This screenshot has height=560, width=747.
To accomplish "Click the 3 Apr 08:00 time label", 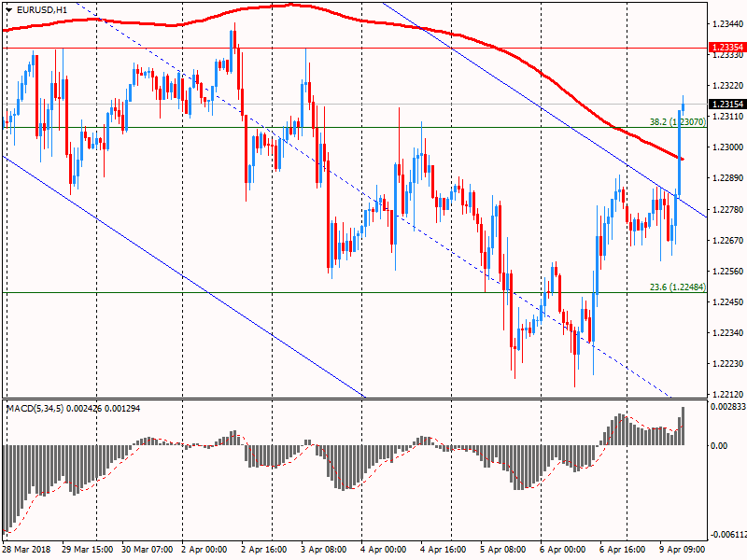I will pyautogui.click(x=324, y=550).
